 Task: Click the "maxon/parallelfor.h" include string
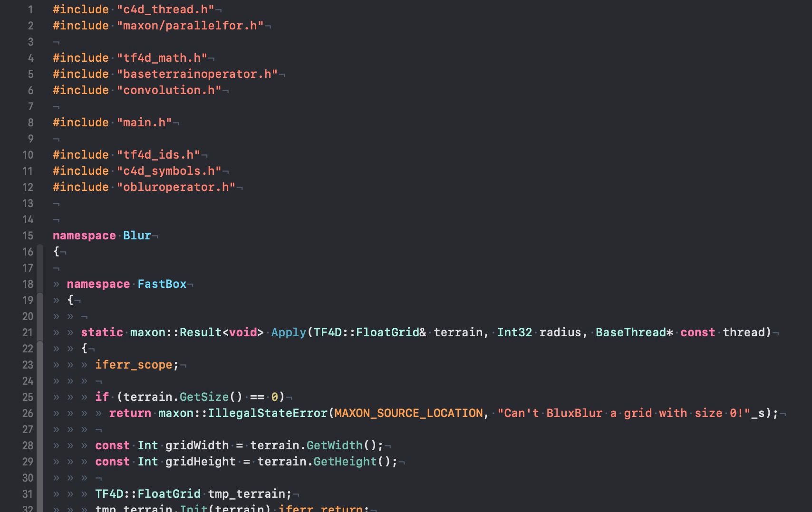pos(190,26)
